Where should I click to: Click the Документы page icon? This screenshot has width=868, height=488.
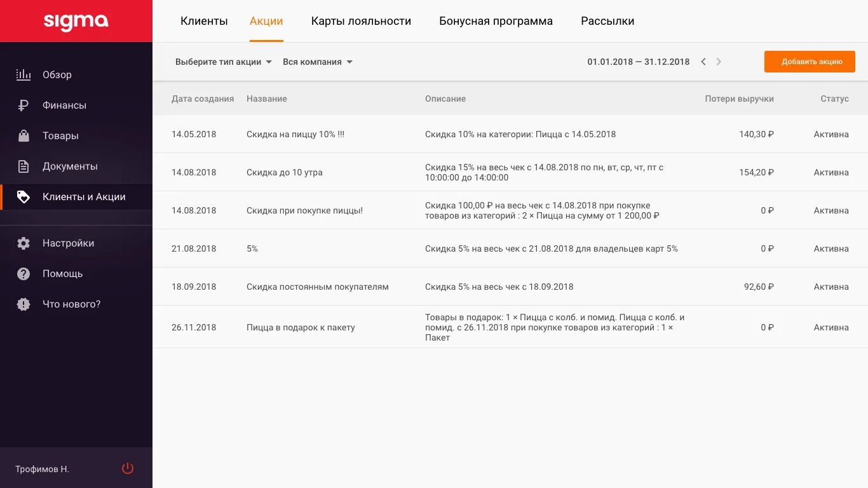pos(24,166)
